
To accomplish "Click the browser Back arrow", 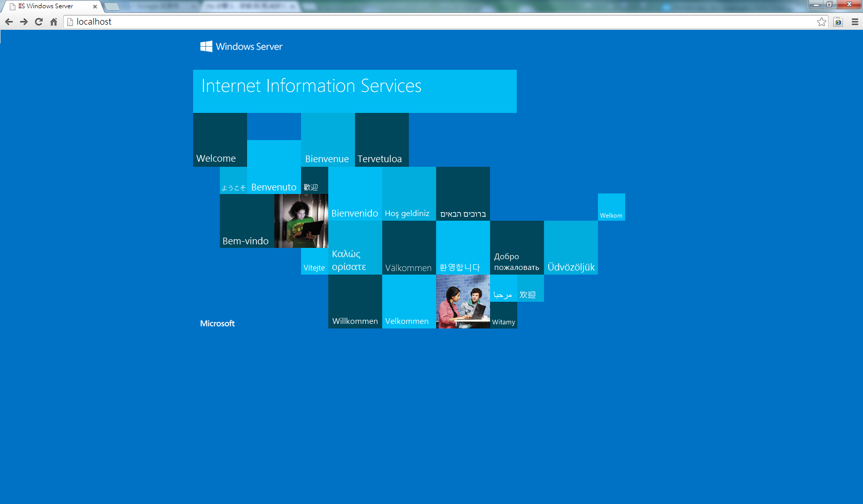I will click(9, 22).
